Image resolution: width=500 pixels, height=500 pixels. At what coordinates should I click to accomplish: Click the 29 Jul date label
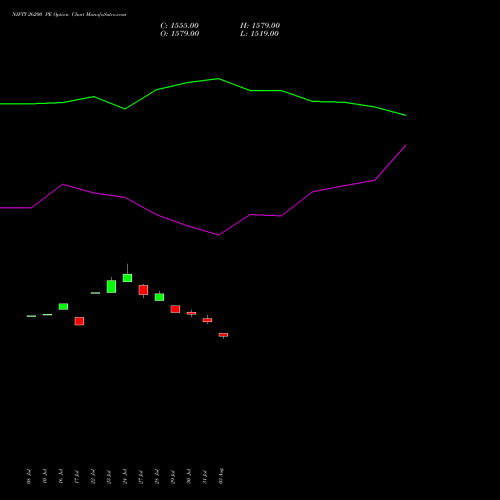[173, 477]
